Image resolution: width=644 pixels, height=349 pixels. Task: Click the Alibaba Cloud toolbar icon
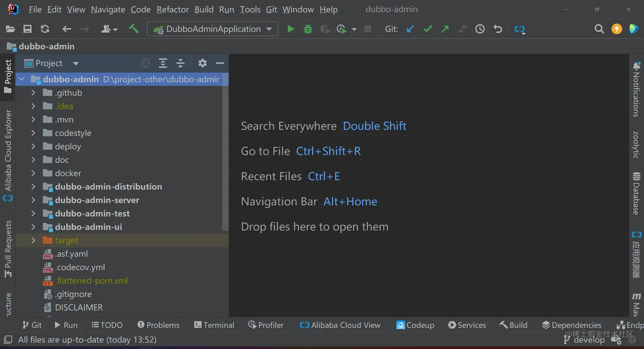tap(520, 29)
